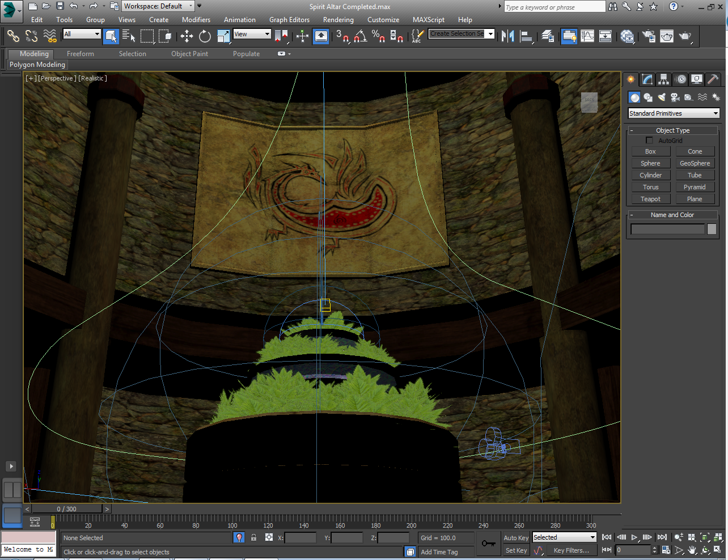
Task: Open the Utilities panel hammer icon
Action: [x=713, y=79]
